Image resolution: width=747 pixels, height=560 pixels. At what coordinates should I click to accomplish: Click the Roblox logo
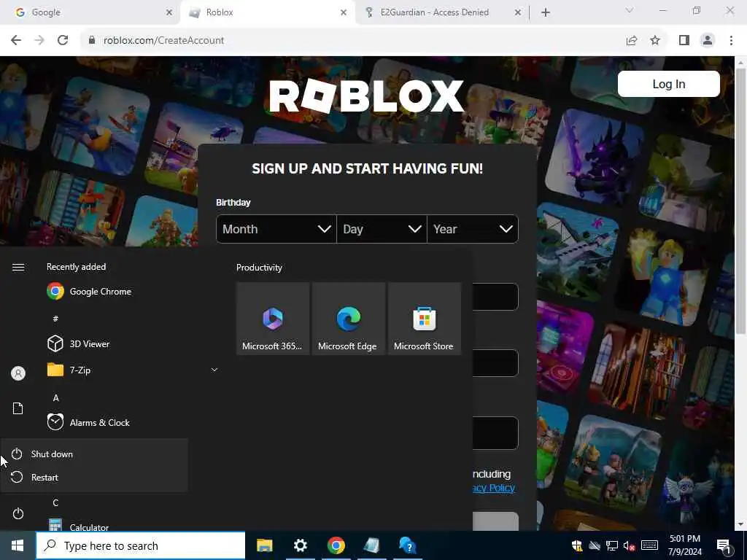pos(366,96)
